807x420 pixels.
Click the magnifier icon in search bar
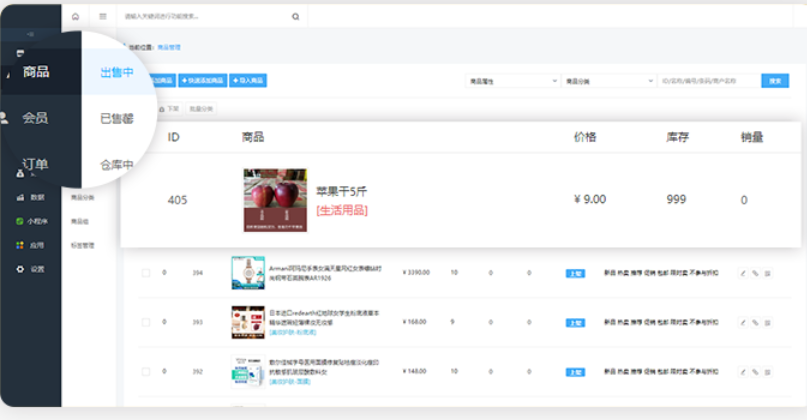tap(295, 17)
